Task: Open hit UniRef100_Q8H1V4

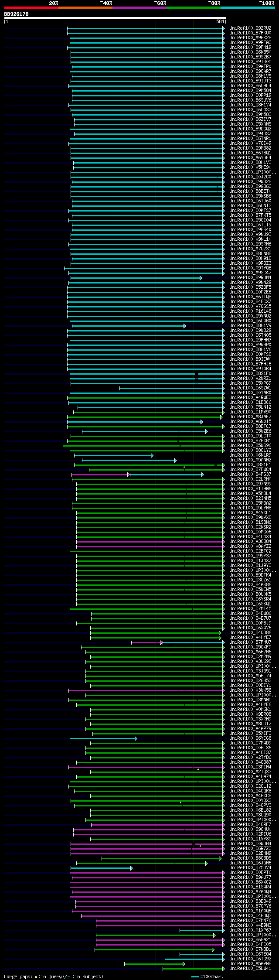Action: tap(250, 105)
